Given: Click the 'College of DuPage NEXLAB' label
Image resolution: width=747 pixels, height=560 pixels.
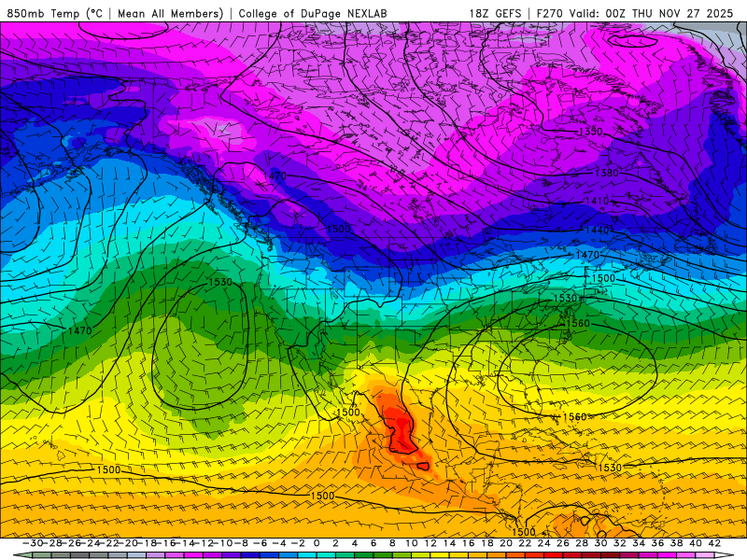Looking at the screenshot, I should point(313,13).
